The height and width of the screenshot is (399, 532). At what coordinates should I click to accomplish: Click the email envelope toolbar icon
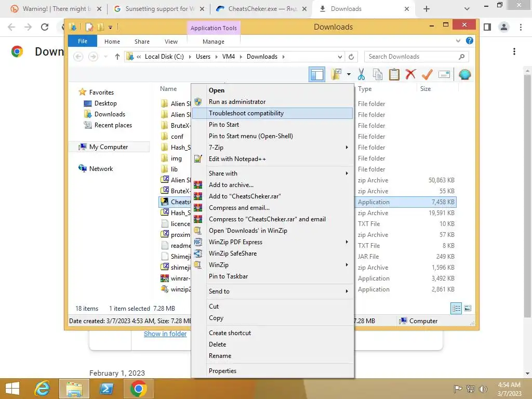pyautogui.click(x=444, y=74)
